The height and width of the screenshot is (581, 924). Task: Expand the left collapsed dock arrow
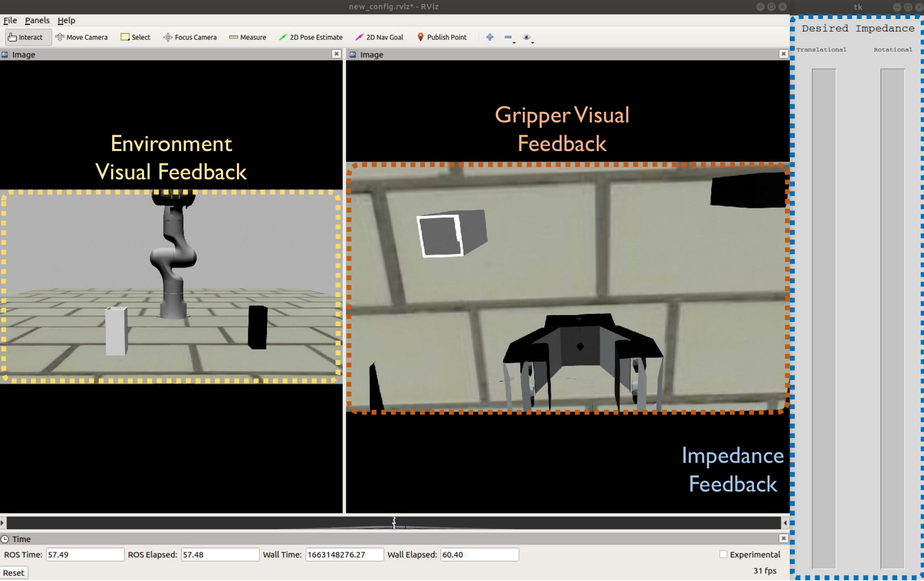pyautogui.click(x=2, y=523)
